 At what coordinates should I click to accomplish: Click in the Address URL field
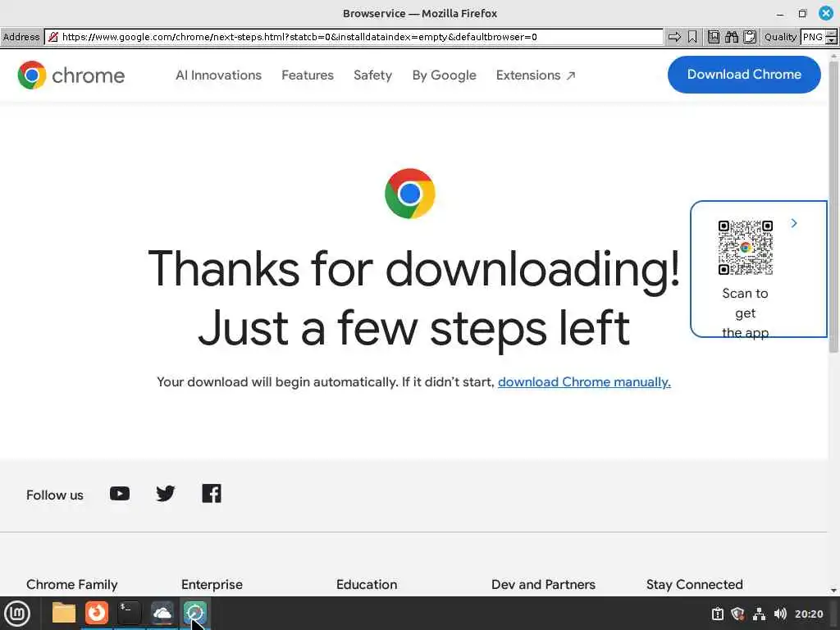pyautogui.click(x=354, y=37)
